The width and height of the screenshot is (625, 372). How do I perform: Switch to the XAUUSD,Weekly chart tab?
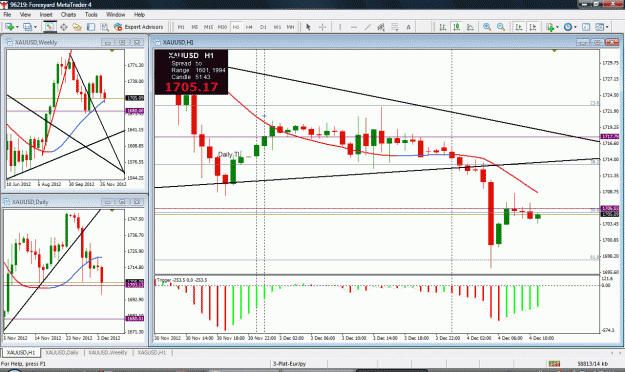click(108, 352)
